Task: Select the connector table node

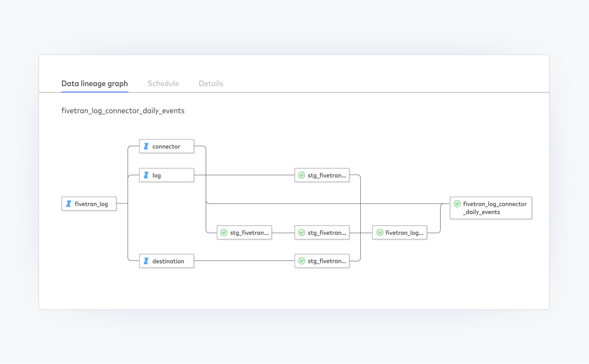Action: (x=166, y=146)
